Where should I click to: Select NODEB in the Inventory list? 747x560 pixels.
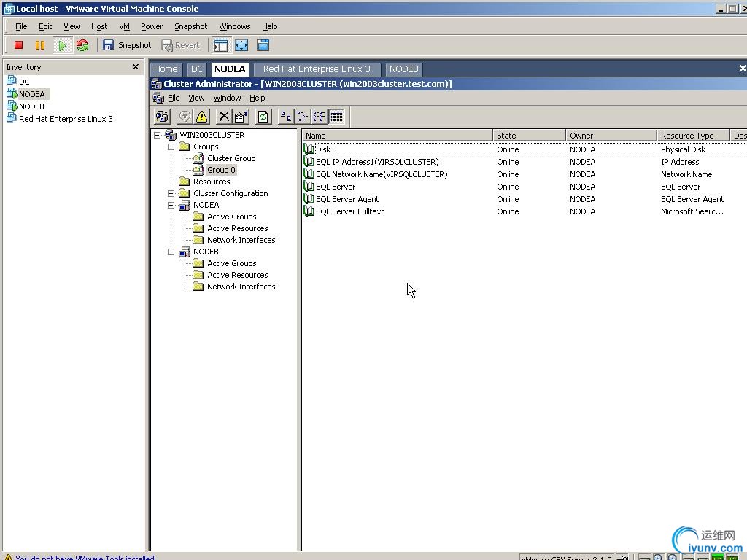(x=31, y=106)
